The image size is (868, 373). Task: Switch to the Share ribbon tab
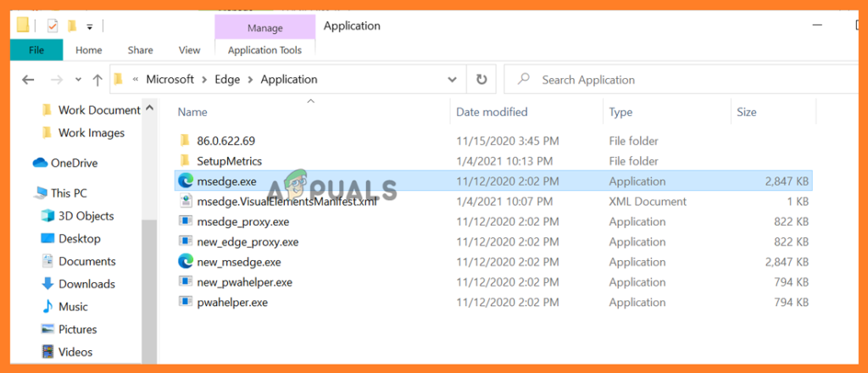140,50
